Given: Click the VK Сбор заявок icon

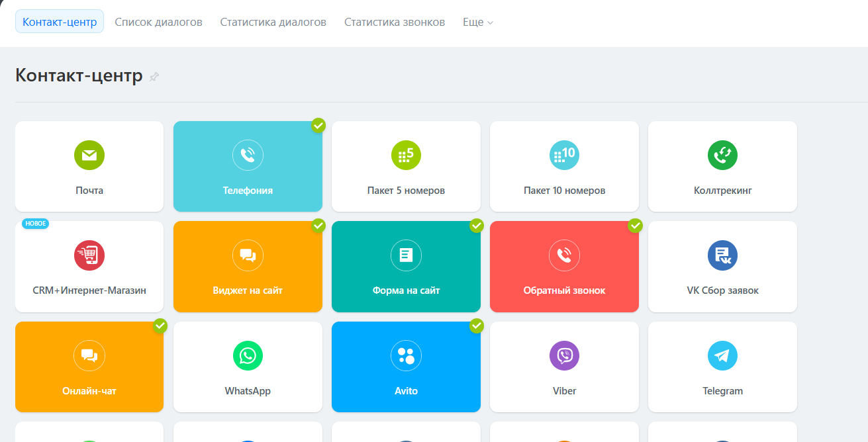Looking at the screenshot, I should (722, 255).
